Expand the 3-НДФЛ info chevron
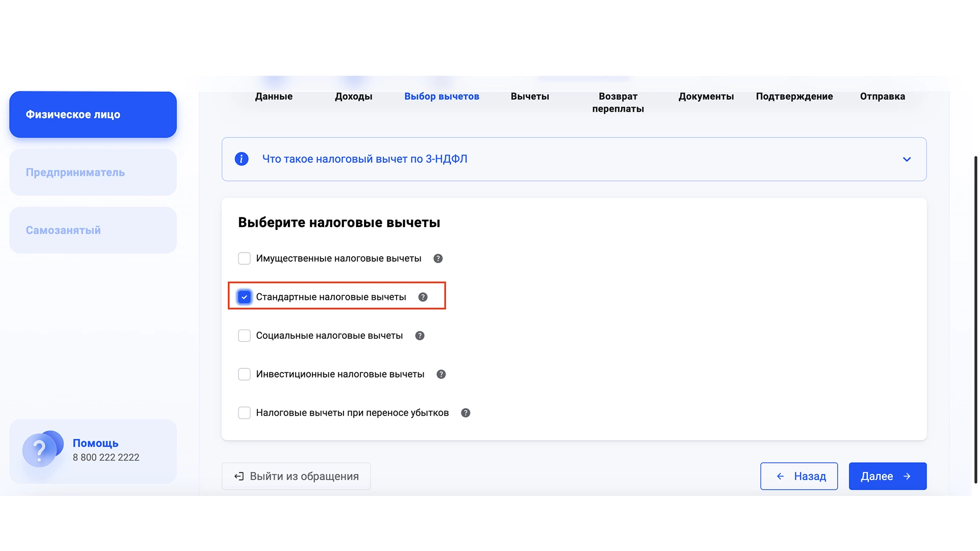 [x=906, y=159]
